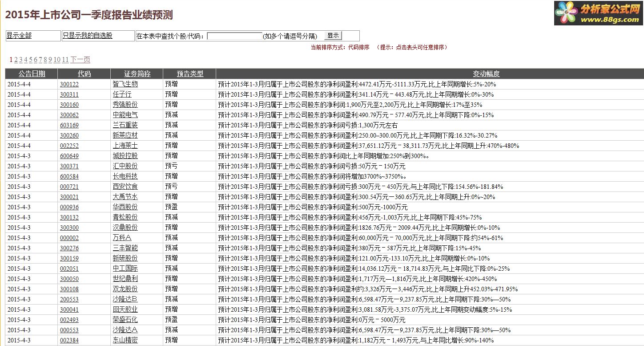Open 秀强股份 stock name link
This screenshot has width=644, height=346.
(125, 105)
